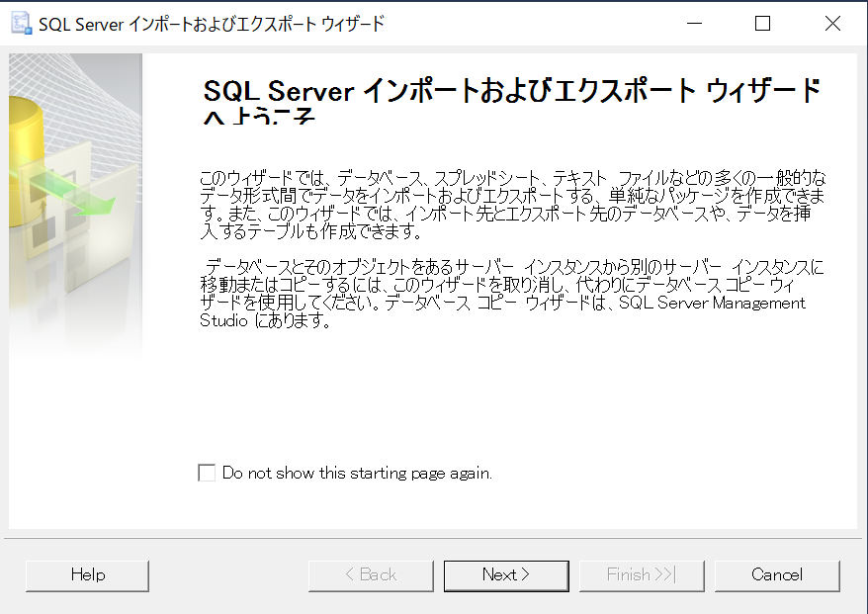Minimize the wizard window
This screenshot has width=868, height=614.
[694, 22]
